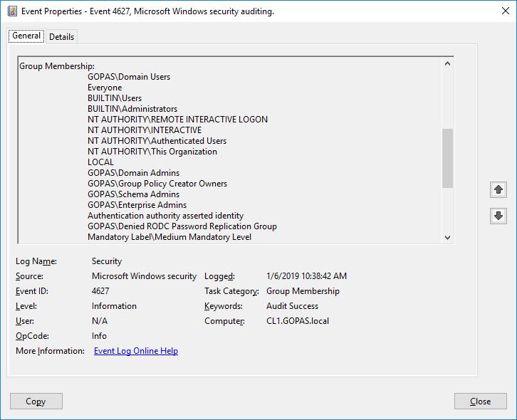Click 'NT AUTHORITY\Authenticated Users' line
Viewport: 517px width, 420px height.
tap(157, 141)
